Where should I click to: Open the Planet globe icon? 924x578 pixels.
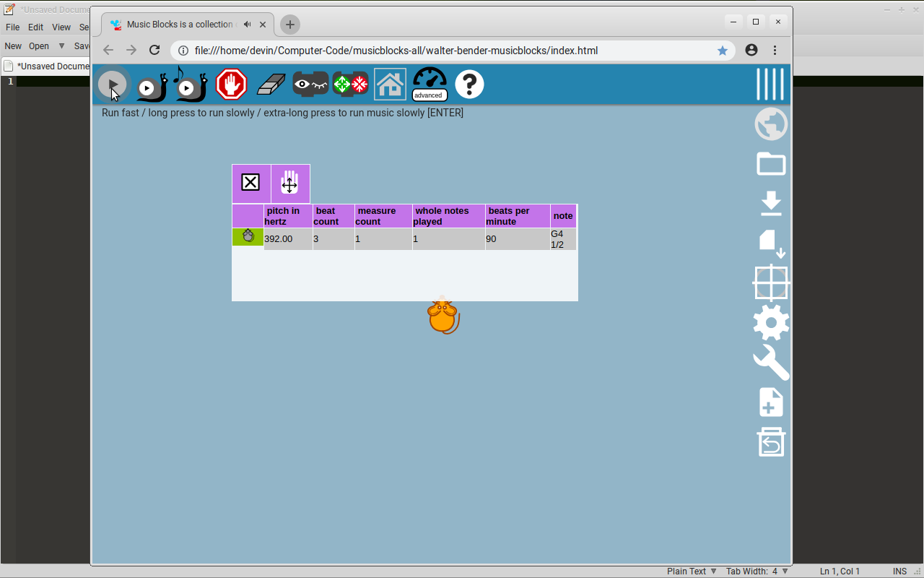771,124
